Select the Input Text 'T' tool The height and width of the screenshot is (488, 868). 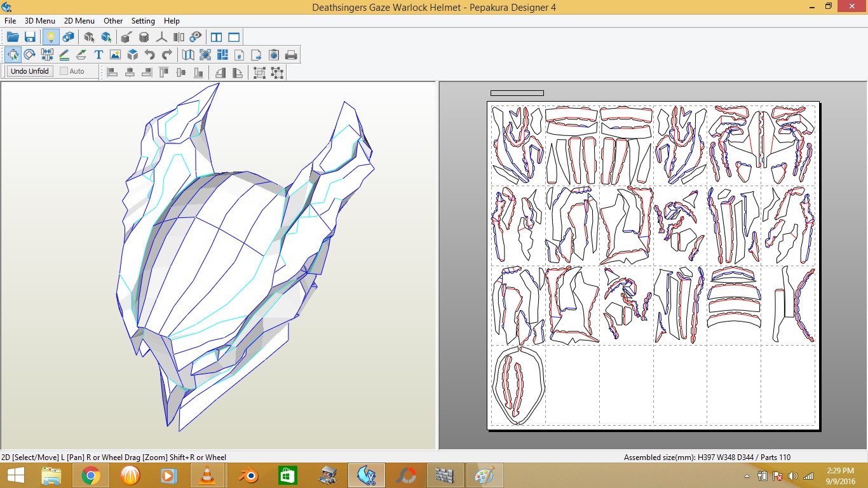point(98,55)
